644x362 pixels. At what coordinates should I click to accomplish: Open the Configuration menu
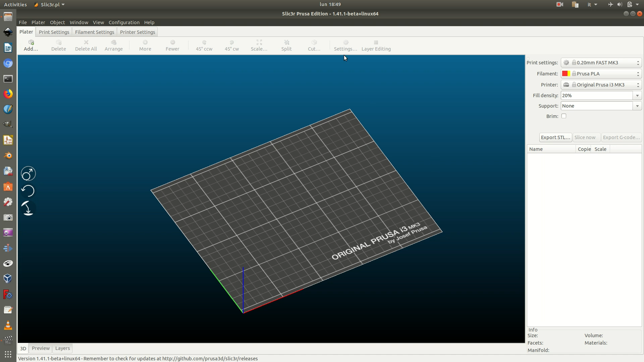point(124,22)
